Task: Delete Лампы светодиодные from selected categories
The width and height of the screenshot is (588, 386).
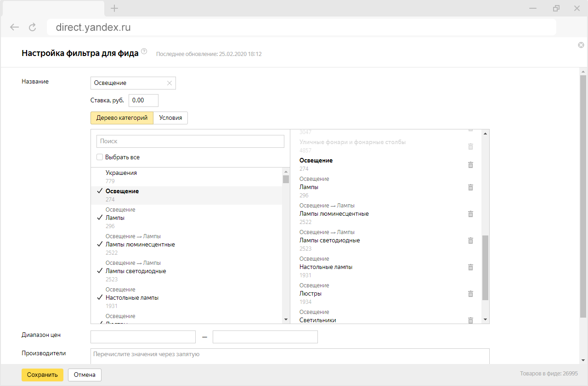Action: pyautogui.click(x=470, y=241)
